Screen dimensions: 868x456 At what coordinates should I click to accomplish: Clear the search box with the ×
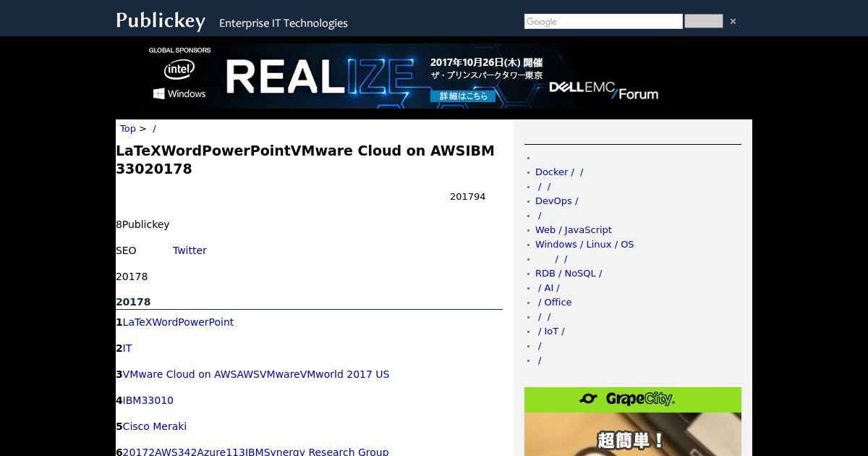(733, 22)
